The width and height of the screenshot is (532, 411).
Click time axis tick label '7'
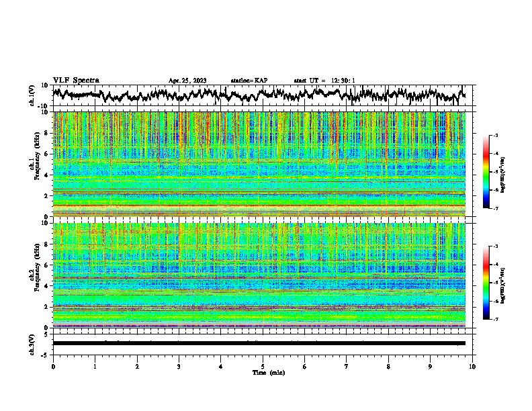[347, 367]
